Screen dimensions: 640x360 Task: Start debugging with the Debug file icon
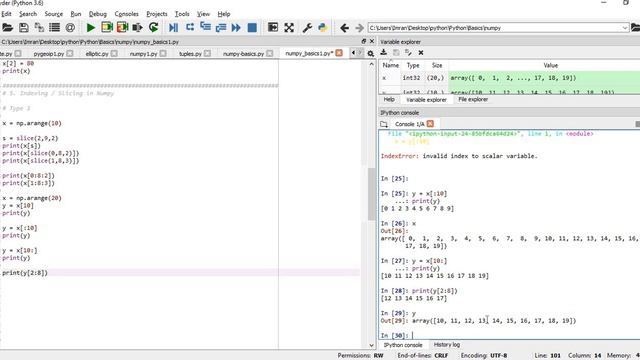coord(173,28)
